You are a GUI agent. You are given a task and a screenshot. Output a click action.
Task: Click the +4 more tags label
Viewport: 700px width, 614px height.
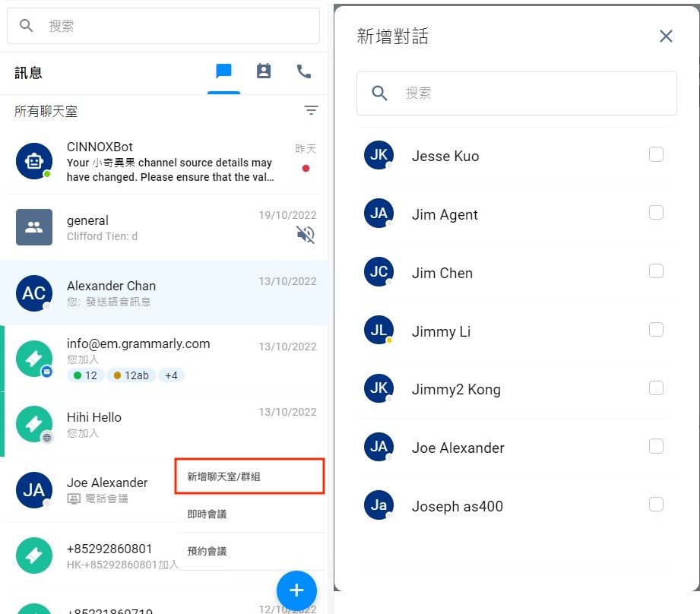coord(172,375)
